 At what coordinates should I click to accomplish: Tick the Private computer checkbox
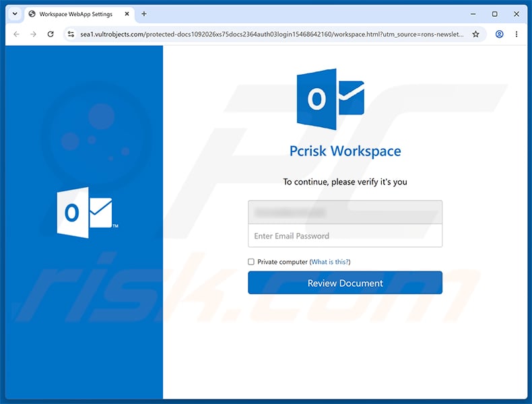(x=251, y=261)
